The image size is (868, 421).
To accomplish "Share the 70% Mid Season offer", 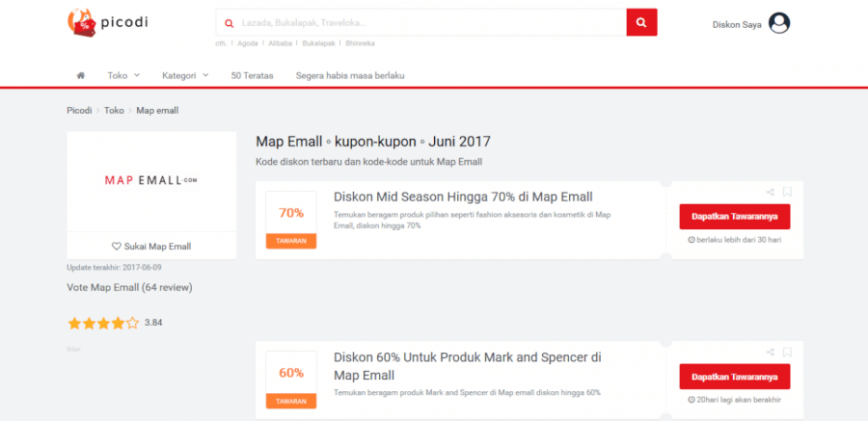I will 770,192.
